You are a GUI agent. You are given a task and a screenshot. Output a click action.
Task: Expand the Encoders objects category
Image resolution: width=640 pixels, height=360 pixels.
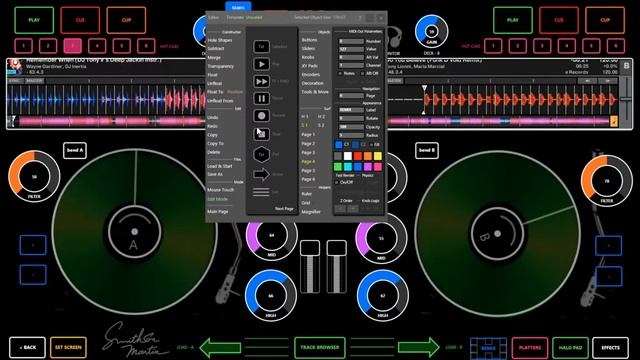(311, 75)
